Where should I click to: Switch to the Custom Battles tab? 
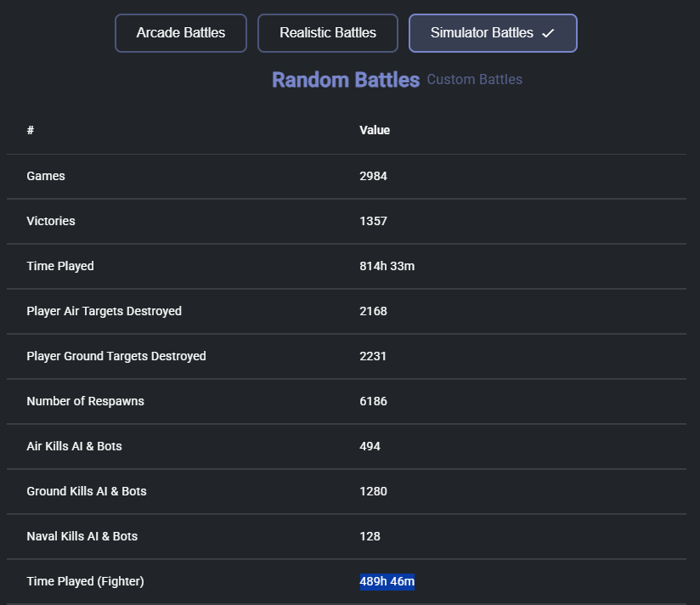(474, 80)
